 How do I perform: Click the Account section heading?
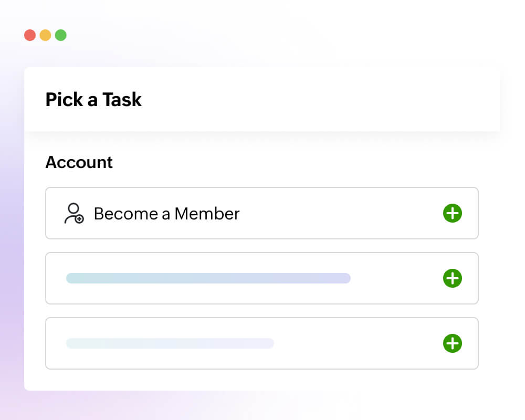79,162
